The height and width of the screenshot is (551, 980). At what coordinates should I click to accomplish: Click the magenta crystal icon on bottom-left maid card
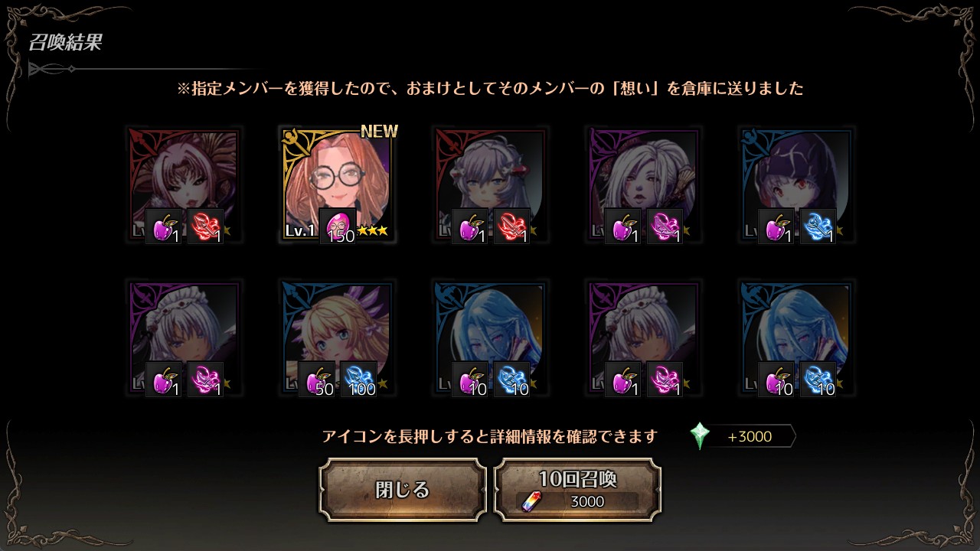pyautogui.click(x=206, y=380)
